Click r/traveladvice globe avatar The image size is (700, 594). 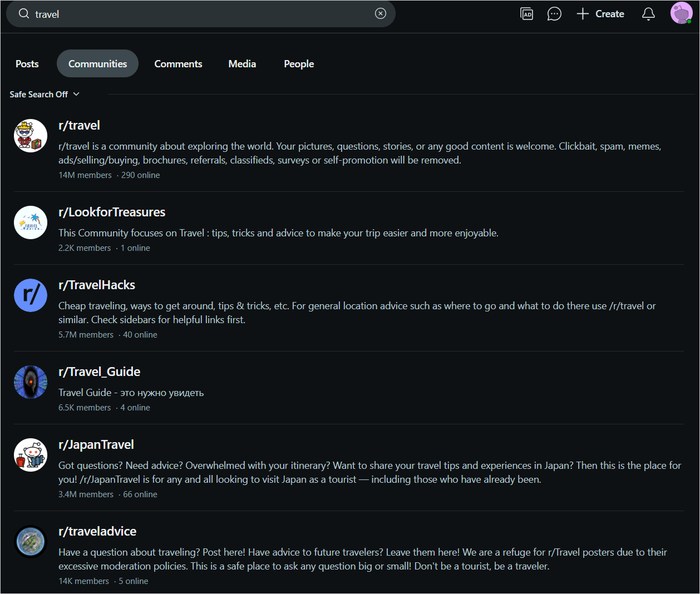point(31,542)
